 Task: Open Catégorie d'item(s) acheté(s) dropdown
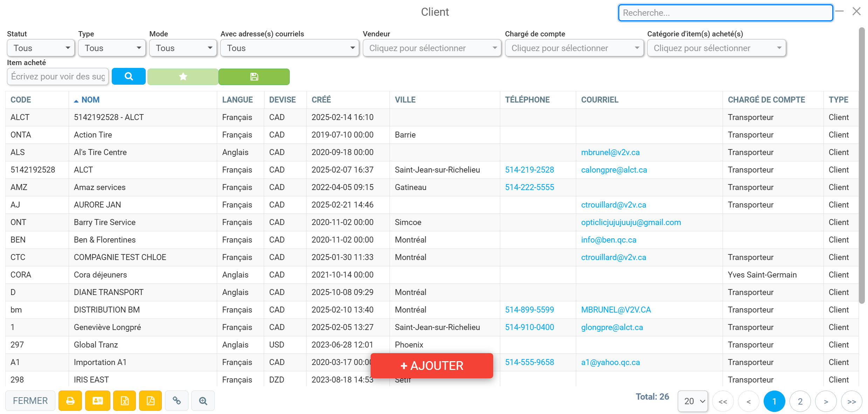point(716,48)
